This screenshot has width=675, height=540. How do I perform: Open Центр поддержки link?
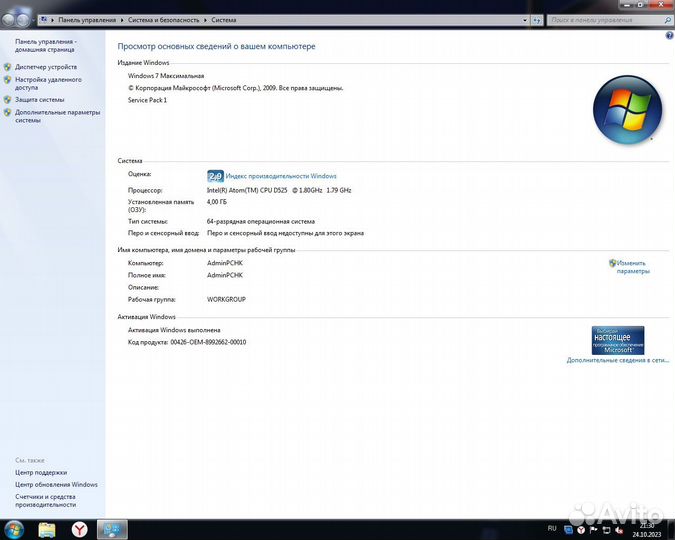coord(41,472)
